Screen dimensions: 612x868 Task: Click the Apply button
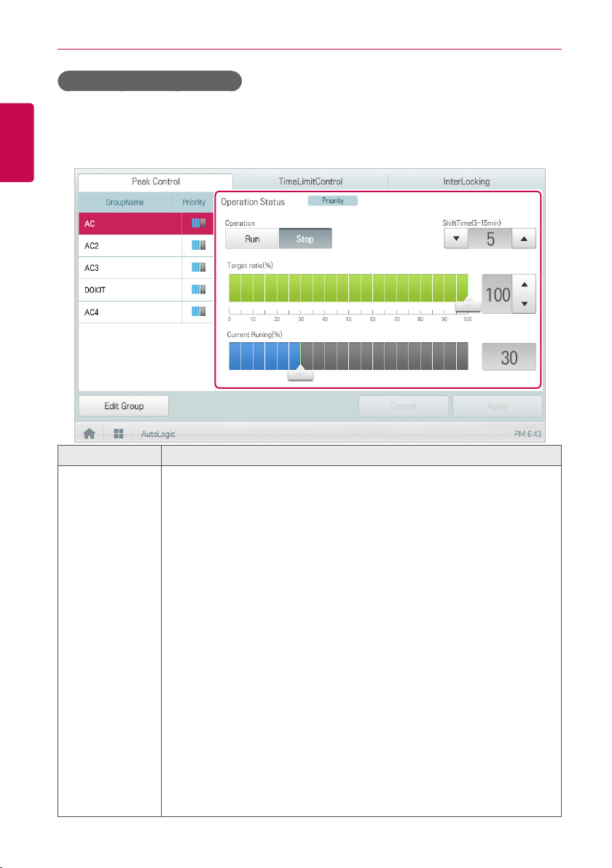498,406
